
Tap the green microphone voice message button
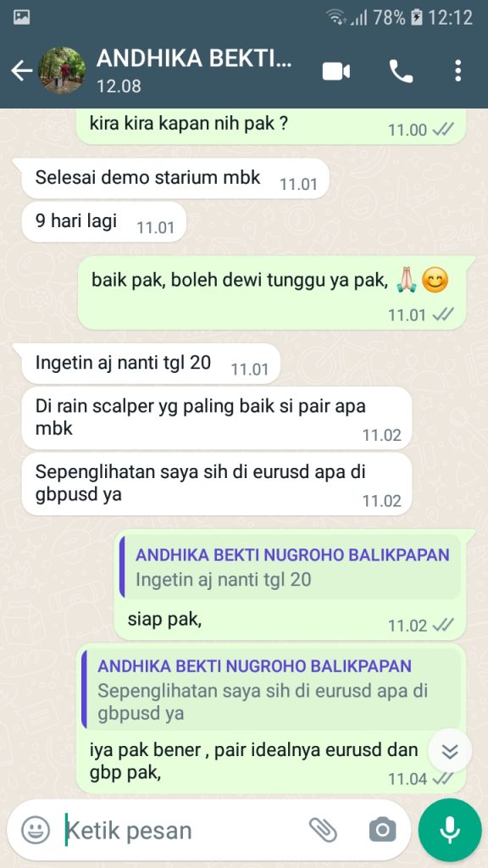coord(450,831)
